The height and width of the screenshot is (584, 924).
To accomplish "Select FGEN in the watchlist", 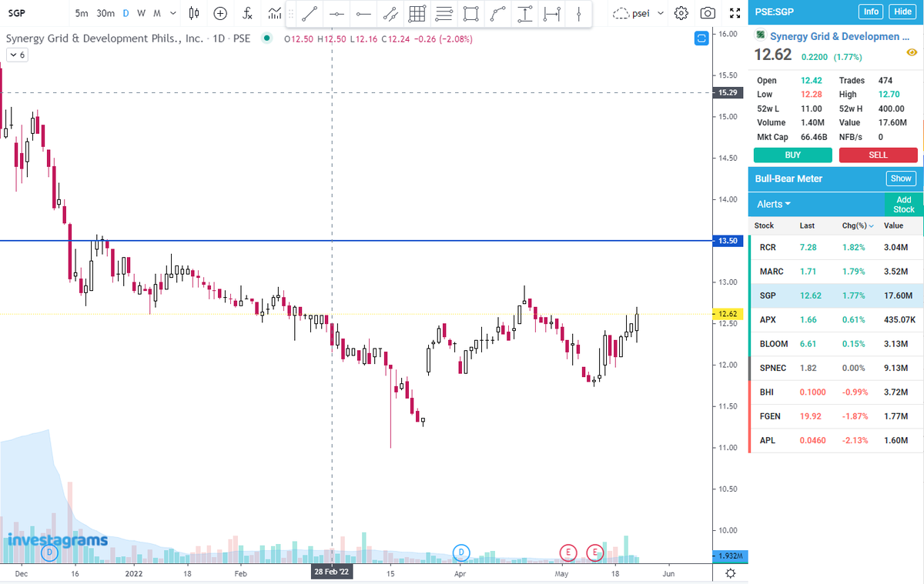I will [835, 415].
